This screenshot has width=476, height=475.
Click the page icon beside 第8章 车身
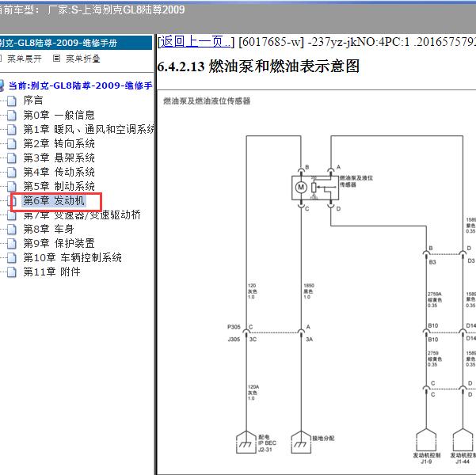tap(12, 229)
